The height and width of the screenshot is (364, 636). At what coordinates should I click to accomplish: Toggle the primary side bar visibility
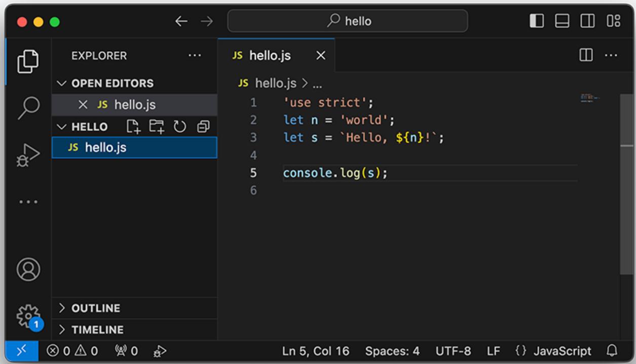[x=537, y=21]
